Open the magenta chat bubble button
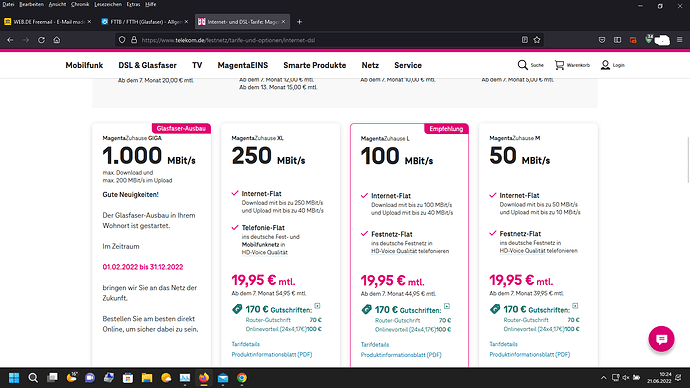 tap(661, 339)
